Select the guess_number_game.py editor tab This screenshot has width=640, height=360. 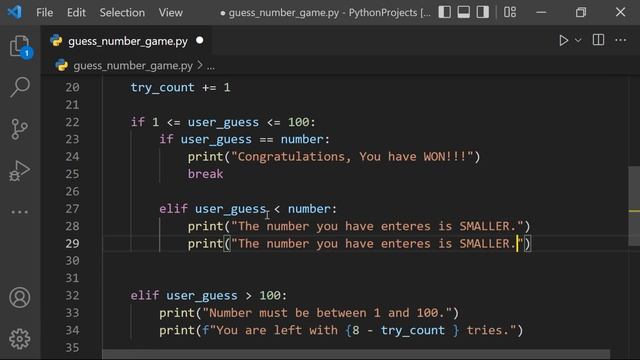[127, 41]
